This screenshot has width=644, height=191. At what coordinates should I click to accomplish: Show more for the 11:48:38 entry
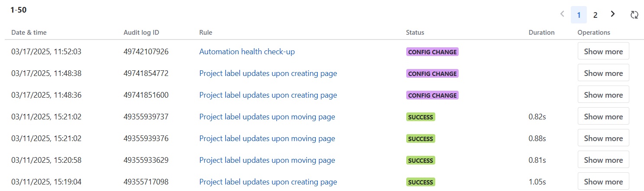[x=603, y=73]
